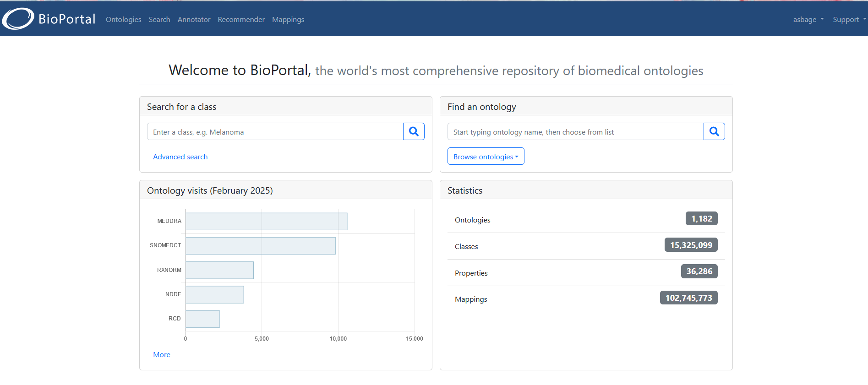The height and width of the screenshot is (385, 868).
Task: Open the Ontologies nav item
Action: (123, 19)
